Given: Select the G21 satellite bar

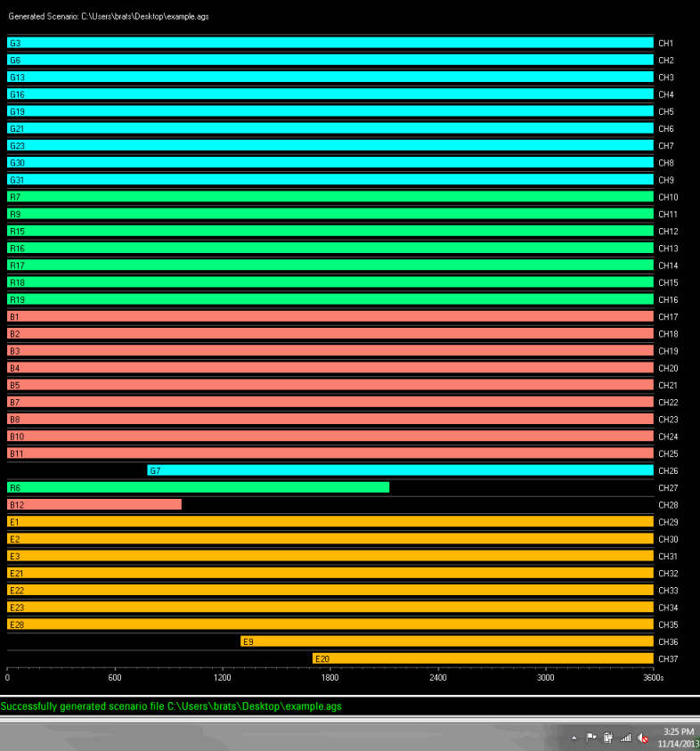Looking at the screenshot, I should [330, 128].
